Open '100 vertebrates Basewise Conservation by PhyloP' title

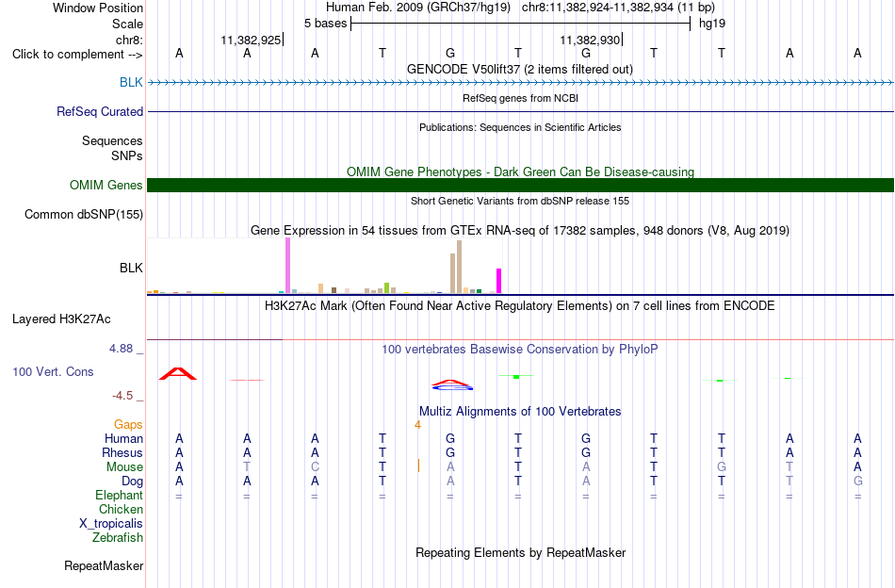tap(520, 349)
